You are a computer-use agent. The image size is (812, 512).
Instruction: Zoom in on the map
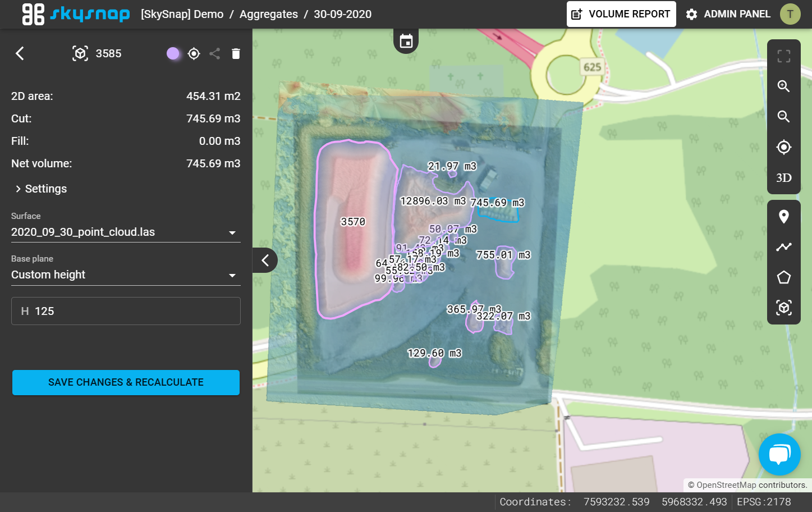point(784,86)
